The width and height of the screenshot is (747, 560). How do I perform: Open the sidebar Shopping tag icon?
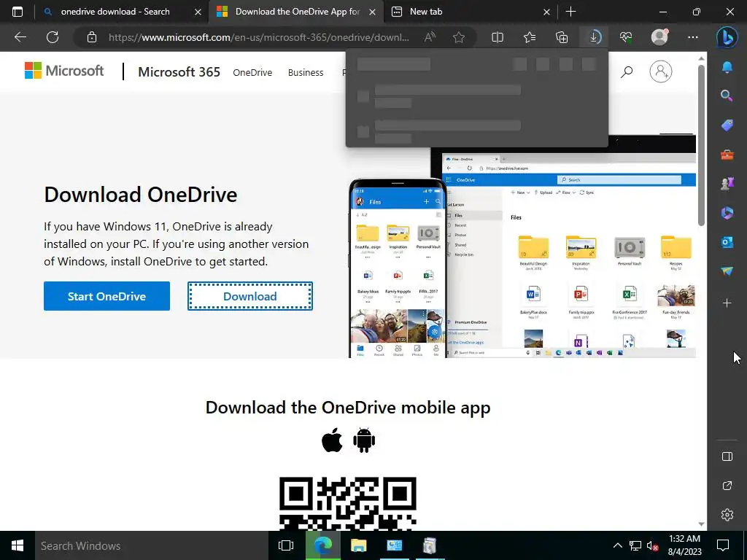pos(727,125)
